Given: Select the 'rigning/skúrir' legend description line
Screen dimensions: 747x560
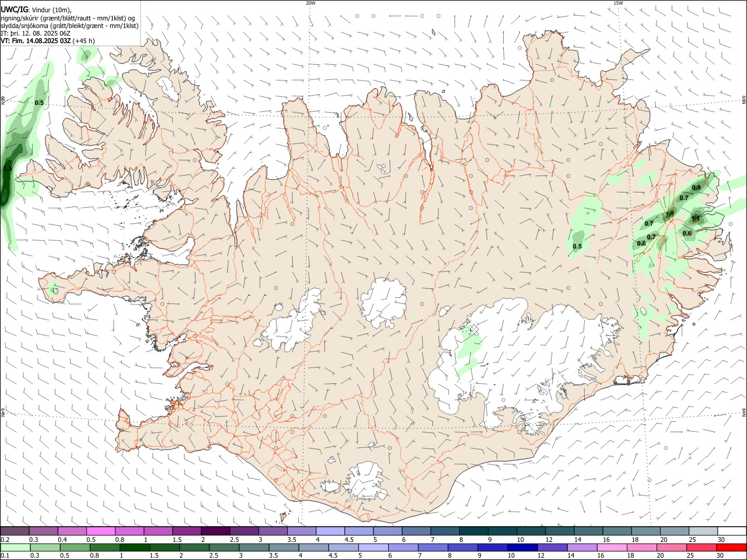Looking at the screenshot, I should 68,17.
